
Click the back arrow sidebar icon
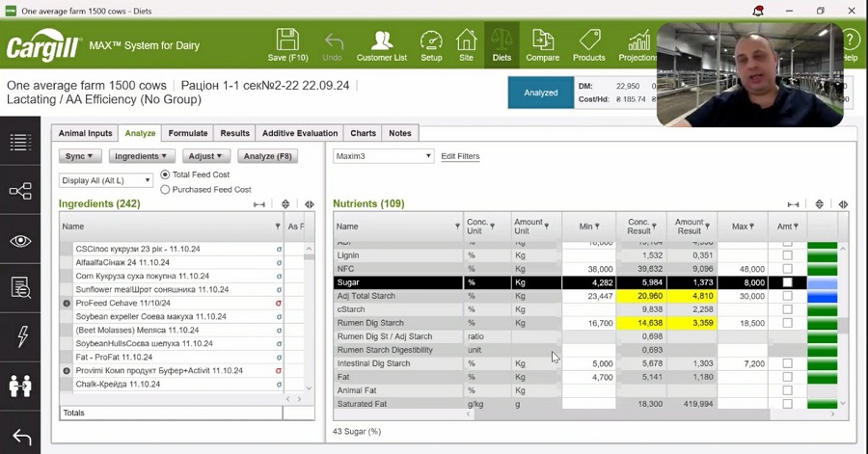pyautogui.click(x=21, y=437)
